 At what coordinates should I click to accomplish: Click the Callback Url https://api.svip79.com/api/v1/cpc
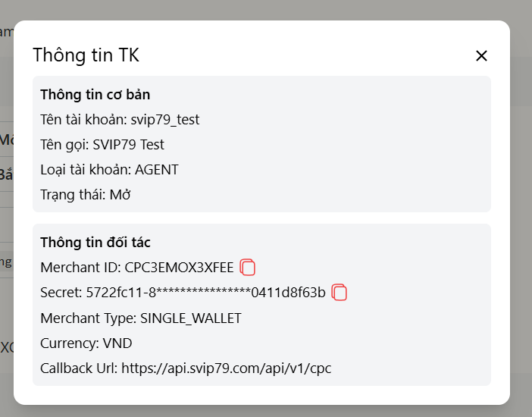point(227,368)
